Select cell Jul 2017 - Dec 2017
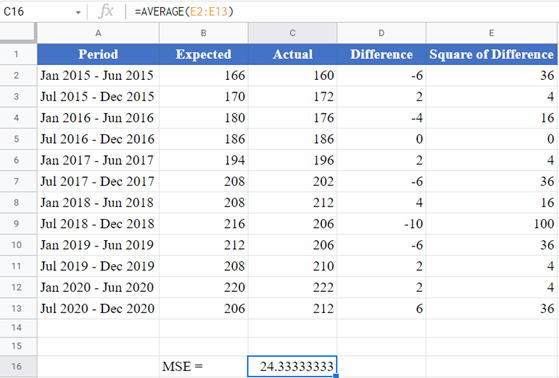 pyautogui.click(x=98, y=181)
